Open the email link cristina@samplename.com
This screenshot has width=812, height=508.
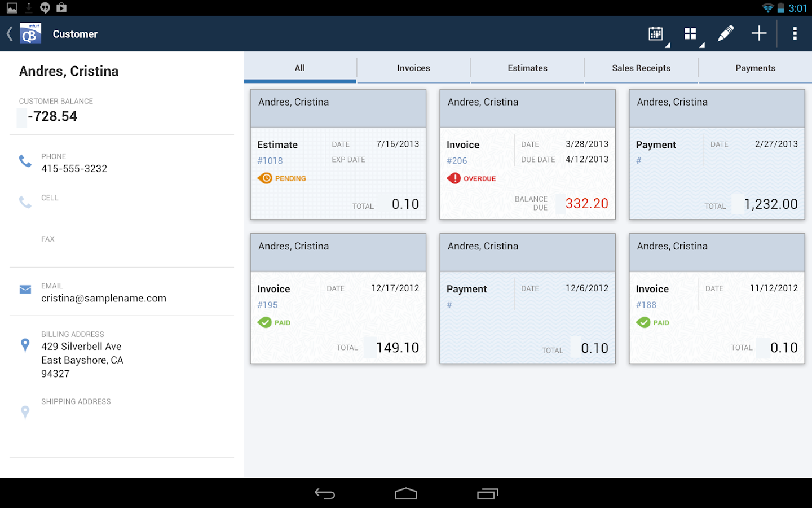(x=104, y=298)
